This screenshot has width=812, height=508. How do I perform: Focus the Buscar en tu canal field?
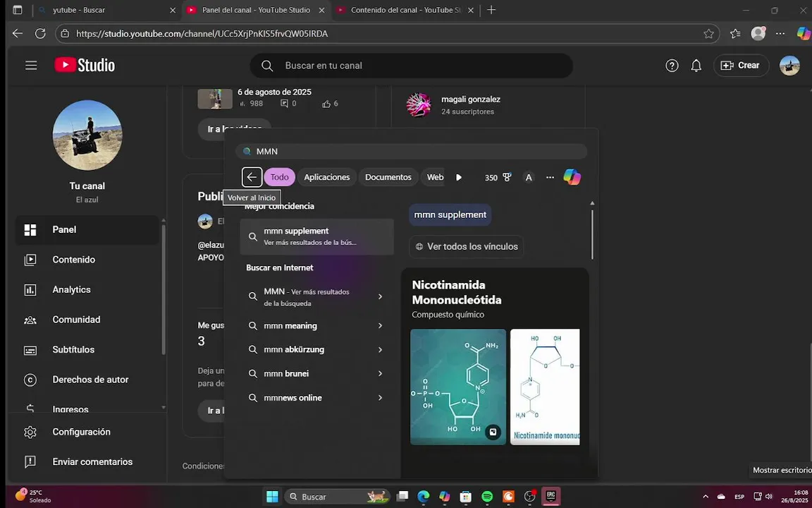tap(412, 66)
